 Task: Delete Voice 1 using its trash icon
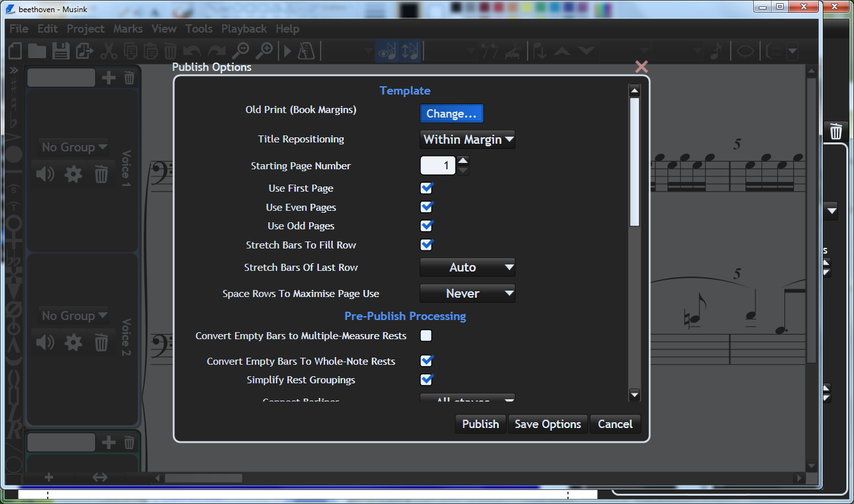click(102, 174)
